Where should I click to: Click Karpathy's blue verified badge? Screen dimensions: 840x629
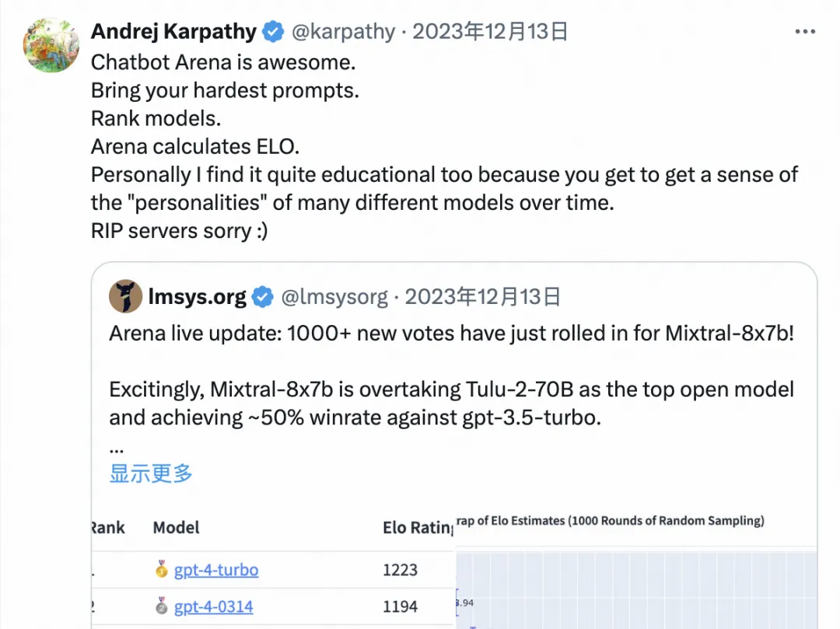[x=271, y=31]
